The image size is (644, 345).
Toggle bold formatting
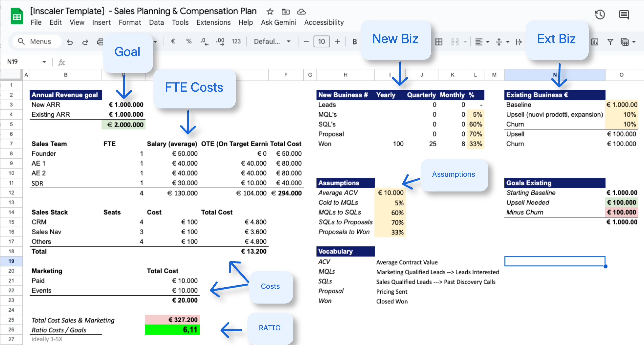click(x=354, y=42)
